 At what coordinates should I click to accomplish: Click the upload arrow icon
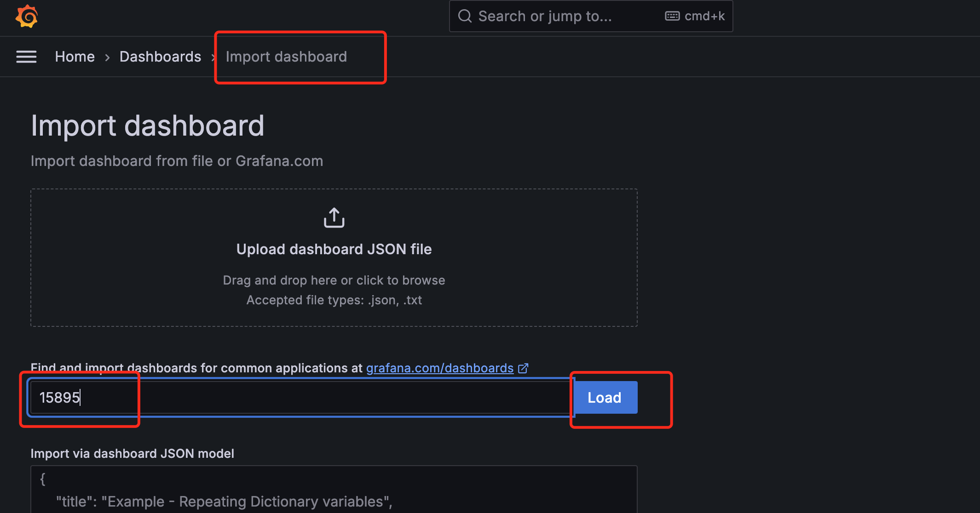point(334,217)
